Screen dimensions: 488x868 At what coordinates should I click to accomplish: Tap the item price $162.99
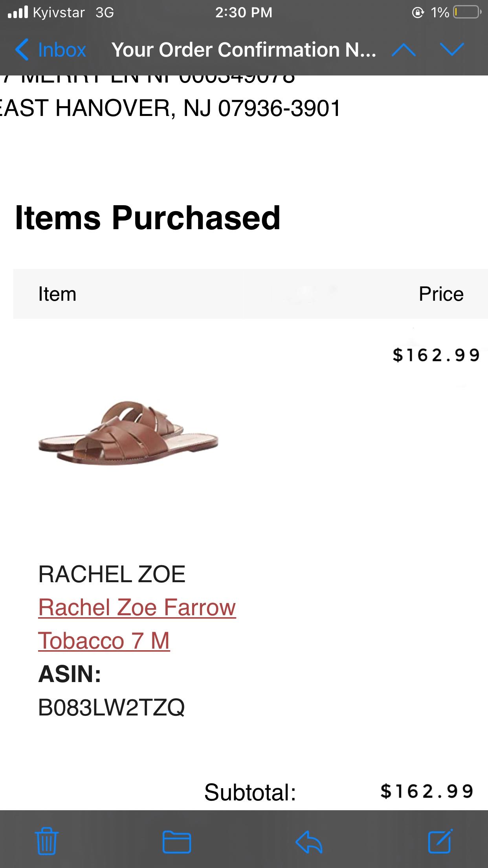click(x=436, y=355)
